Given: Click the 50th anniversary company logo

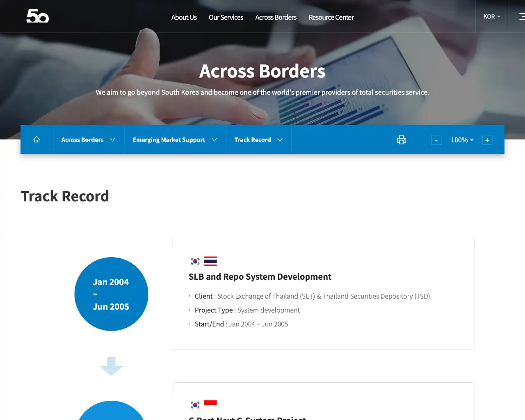Looking at the screenshot, I should [37, 16].
